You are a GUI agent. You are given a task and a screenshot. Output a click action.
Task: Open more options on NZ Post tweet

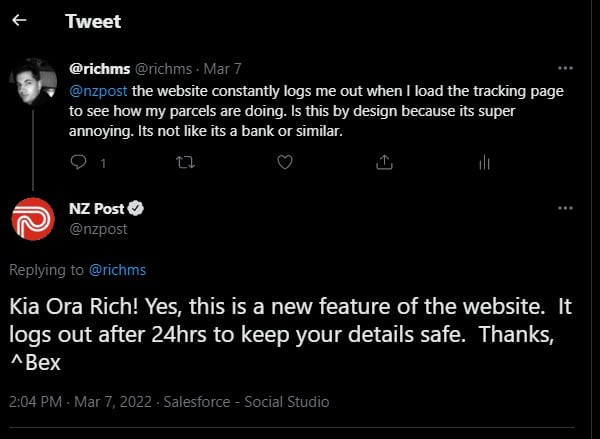point(565,207)
